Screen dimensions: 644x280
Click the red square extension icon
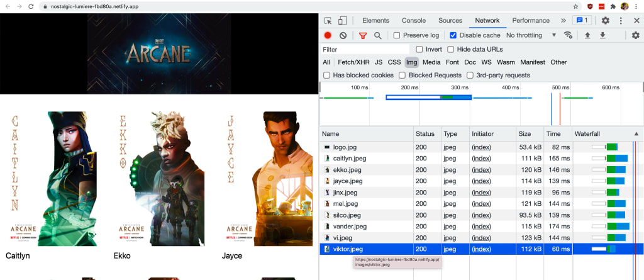pos(601,6)
